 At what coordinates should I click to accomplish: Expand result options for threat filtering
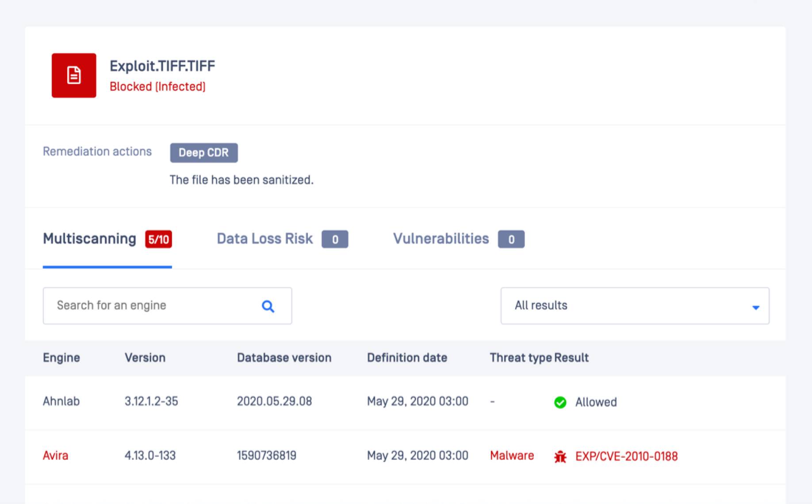point(634,305)
